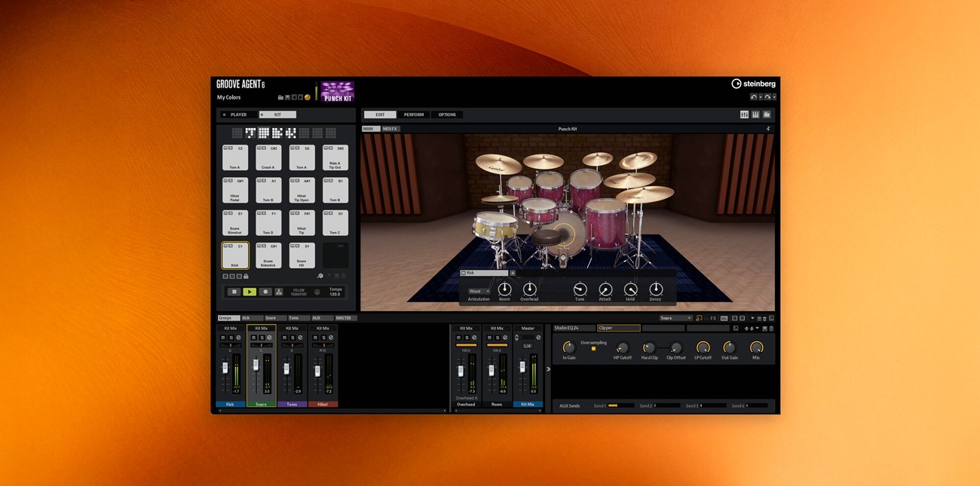
Task: Switch to the Perform tab
Action: [413, 115]
